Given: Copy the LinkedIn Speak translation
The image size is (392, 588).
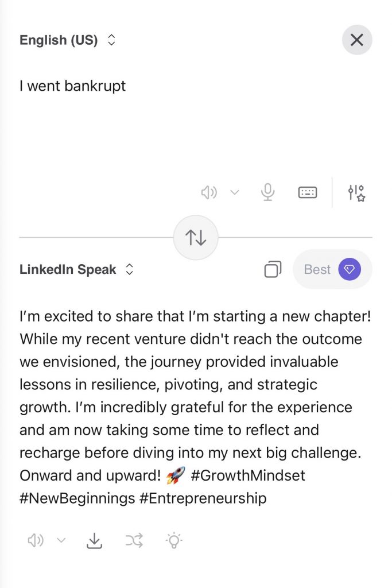Looking at the screenshot, I should pos(274,269).
